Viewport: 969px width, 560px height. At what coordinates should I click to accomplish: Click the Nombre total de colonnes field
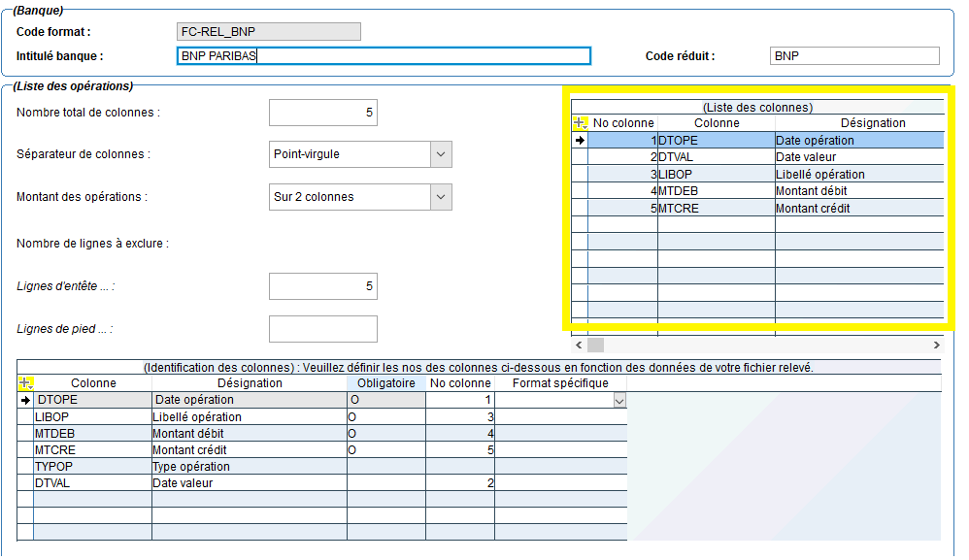pyautogui.click(x=323, y=113)
